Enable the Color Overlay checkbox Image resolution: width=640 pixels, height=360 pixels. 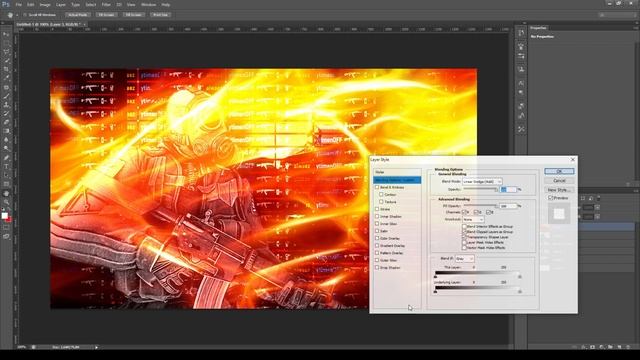pos(377,238)
